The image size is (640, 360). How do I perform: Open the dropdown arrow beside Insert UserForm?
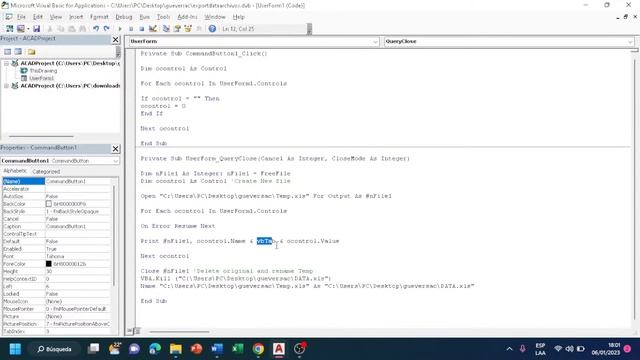28,29
